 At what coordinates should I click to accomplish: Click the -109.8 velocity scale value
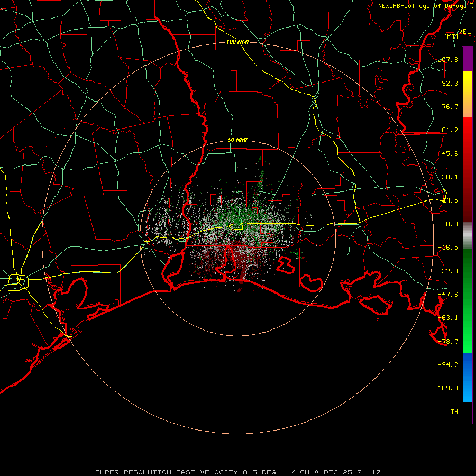pos(446,388)
